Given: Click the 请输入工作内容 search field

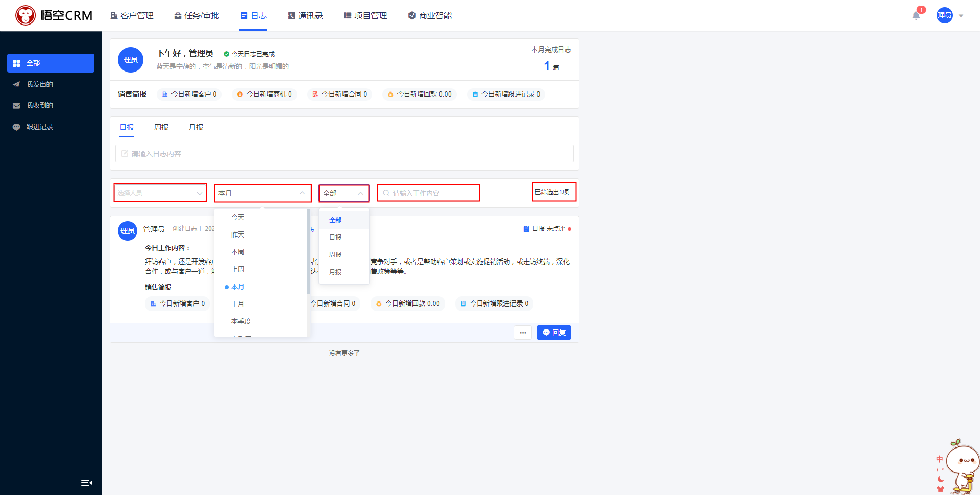Looking at the screenshot, I should point(429,193).
